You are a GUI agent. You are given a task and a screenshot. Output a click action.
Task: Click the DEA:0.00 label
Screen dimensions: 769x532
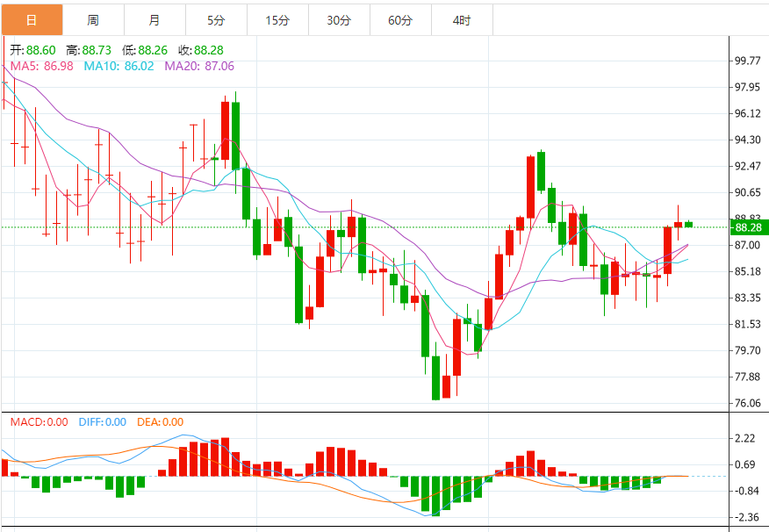click(161, 422)
